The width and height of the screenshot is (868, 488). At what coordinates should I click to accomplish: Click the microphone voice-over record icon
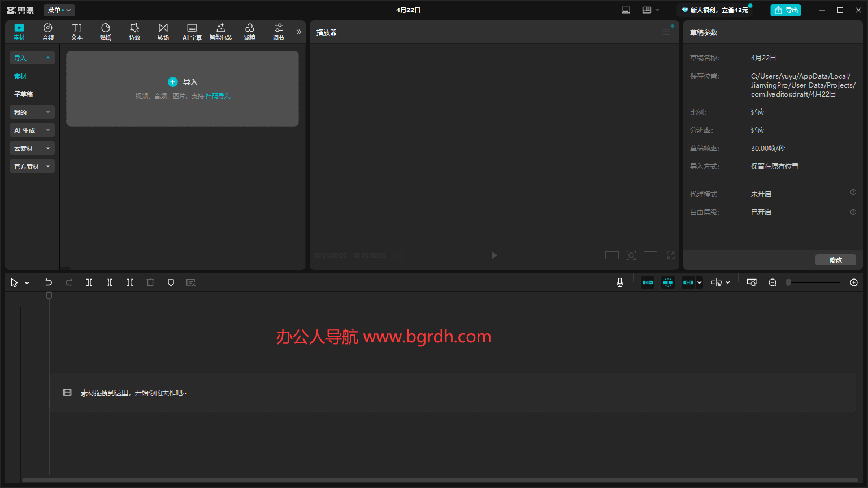pyautogui.click(x=620, y=282)
